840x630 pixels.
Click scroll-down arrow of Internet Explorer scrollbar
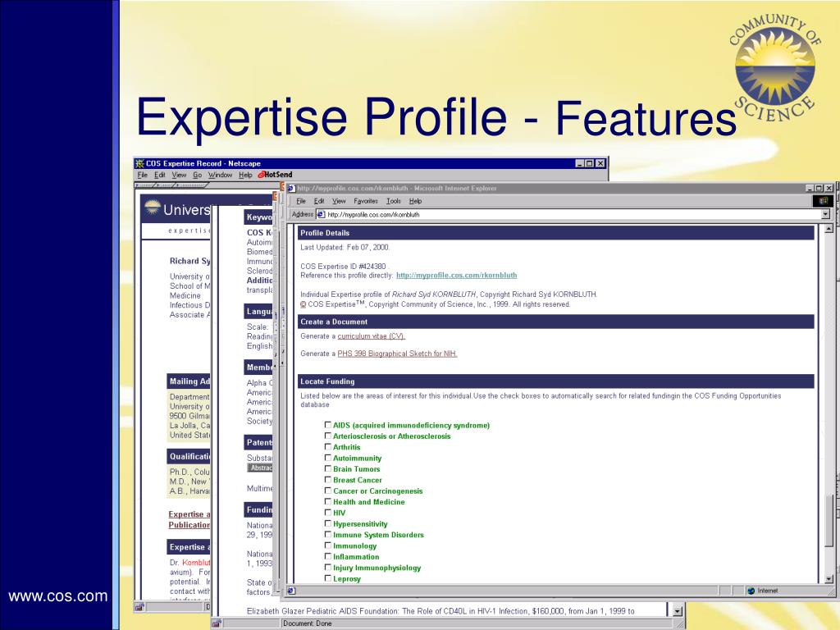pos(829,578)
